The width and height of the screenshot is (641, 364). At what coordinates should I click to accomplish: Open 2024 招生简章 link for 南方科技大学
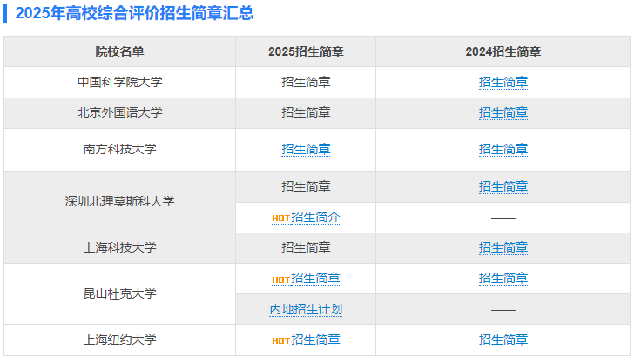click(x=503, y=150)
